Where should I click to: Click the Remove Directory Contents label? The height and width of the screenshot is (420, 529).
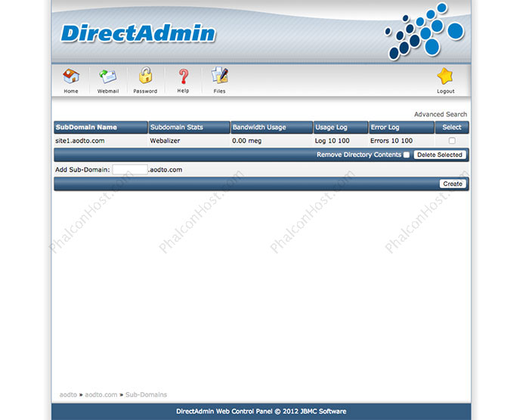[x=359, y=155]
